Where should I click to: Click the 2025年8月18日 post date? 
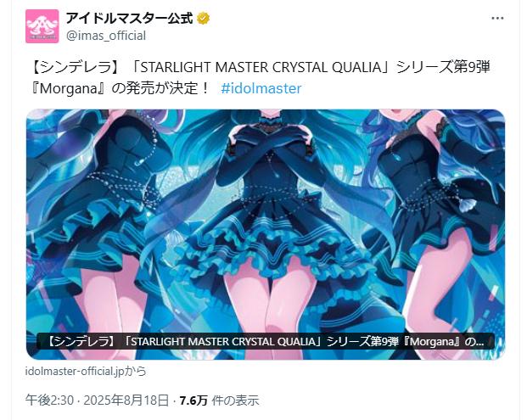(x=126, y=400)
